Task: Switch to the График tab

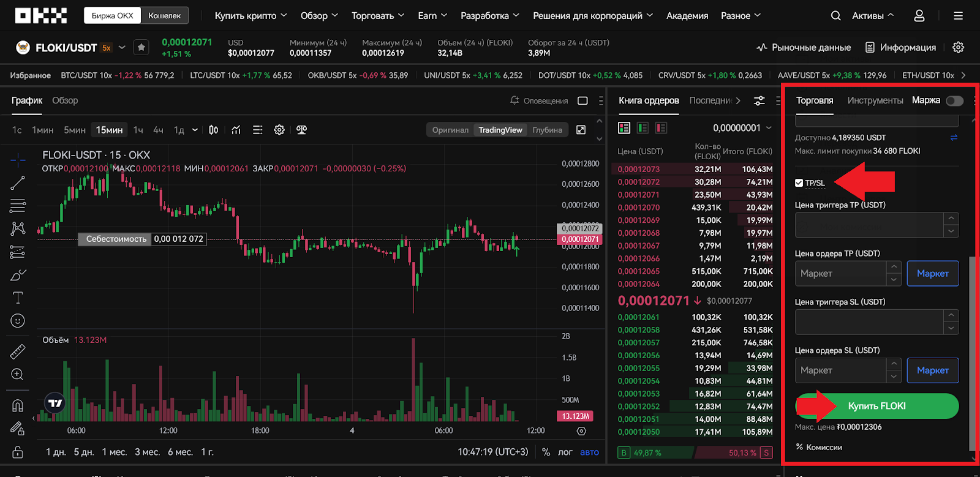Action: (27, 100)
